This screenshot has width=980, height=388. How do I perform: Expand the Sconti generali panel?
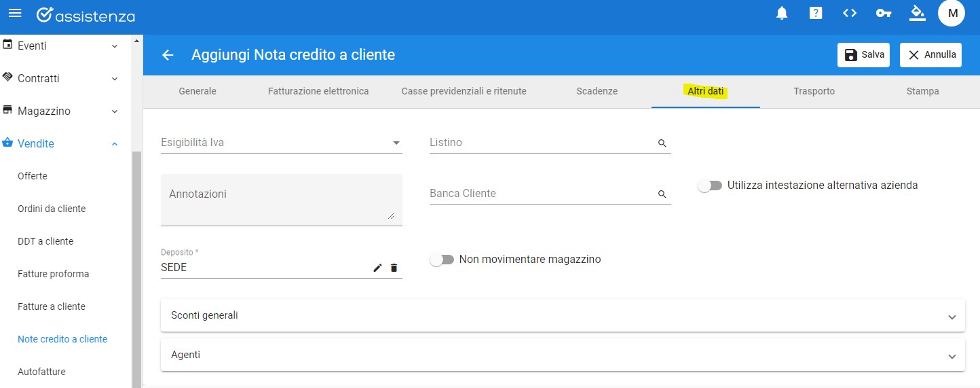pos(563,315)
